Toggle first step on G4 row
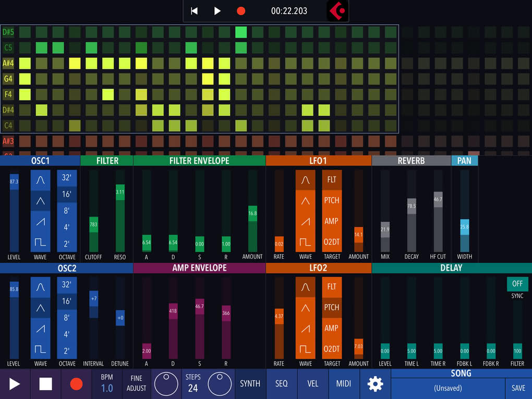 click(25, 79)
